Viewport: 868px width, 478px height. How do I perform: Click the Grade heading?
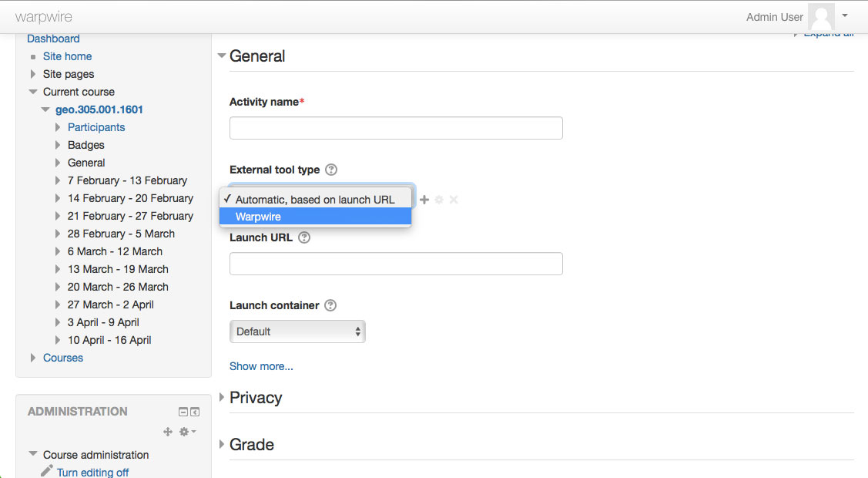point(252,444)
